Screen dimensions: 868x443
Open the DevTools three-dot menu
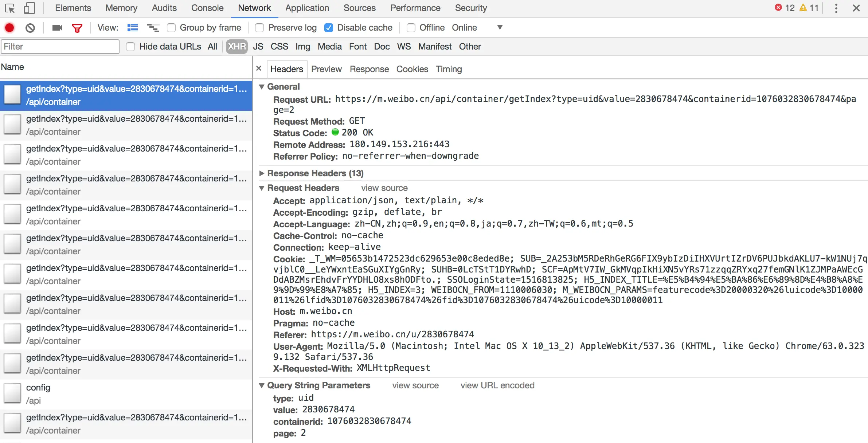pyautogui.click(x=836, y=8)
